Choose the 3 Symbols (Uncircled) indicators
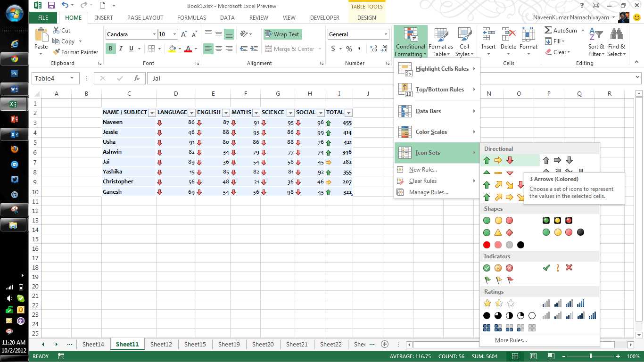Image resolution: width=644 pixels, height=362 pixels. coord(557,268)
